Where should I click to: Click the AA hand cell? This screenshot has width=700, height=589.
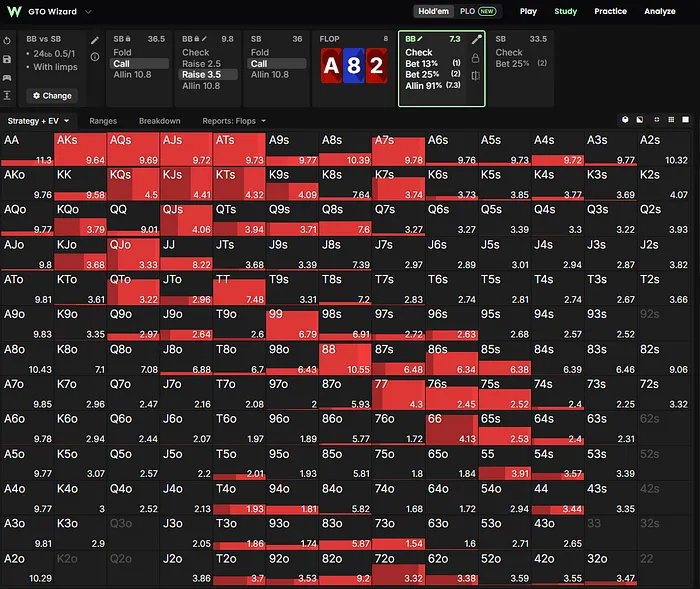27,149
